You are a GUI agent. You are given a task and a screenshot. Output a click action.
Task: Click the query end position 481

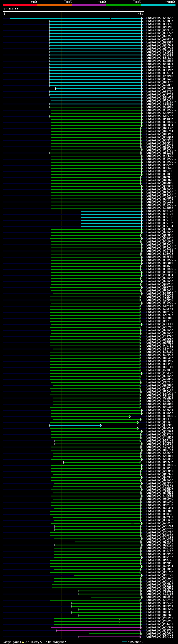(x=140, y=14)
